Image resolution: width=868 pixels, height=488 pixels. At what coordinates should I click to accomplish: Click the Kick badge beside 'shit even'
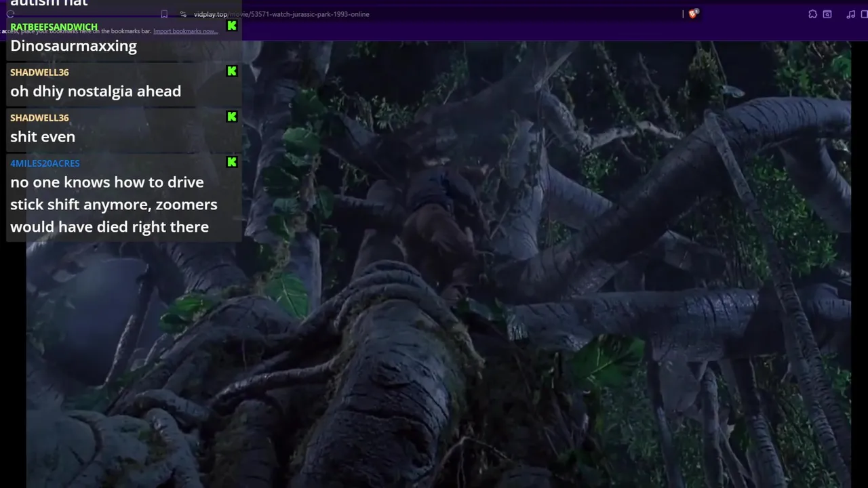(232, 117)
